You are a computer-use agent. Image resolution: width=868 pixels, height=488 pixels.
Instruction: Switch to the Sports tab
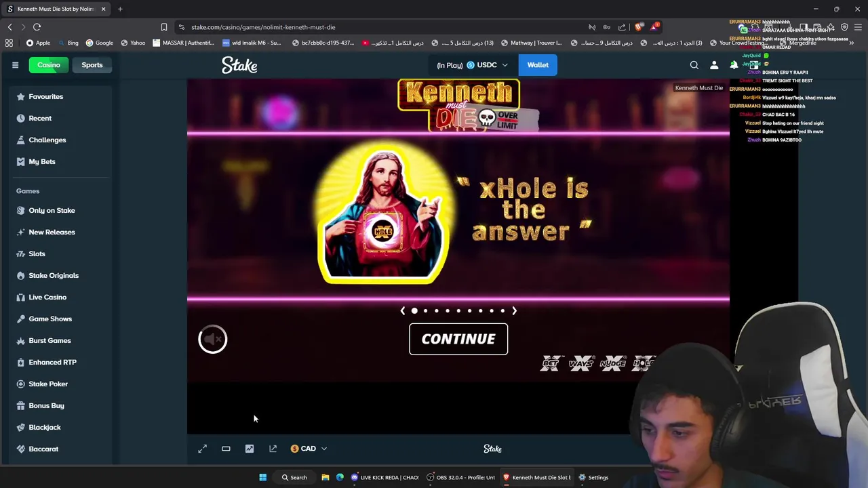(x=92, y=65)
